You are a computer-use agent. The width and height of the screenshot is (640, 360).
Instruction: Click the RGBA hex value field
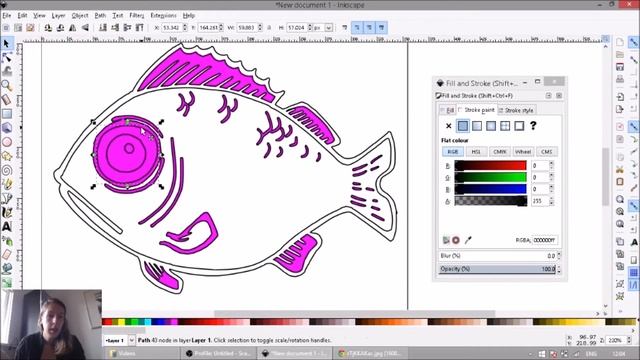(544, 240)
